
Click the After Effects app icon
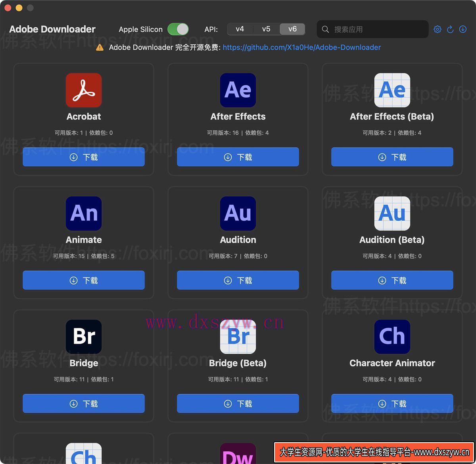tap(238, 90)
